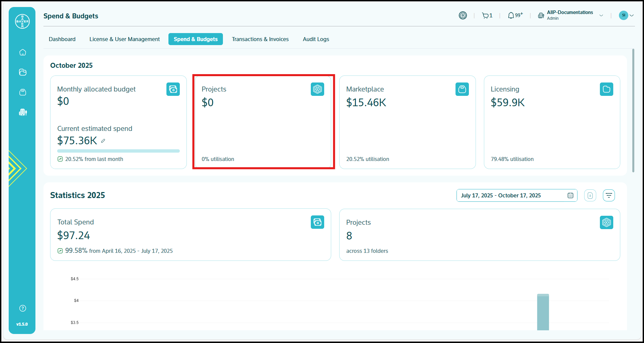
Task: Open the organization building icon in sidebar
Action: click(x=23, y=112)
